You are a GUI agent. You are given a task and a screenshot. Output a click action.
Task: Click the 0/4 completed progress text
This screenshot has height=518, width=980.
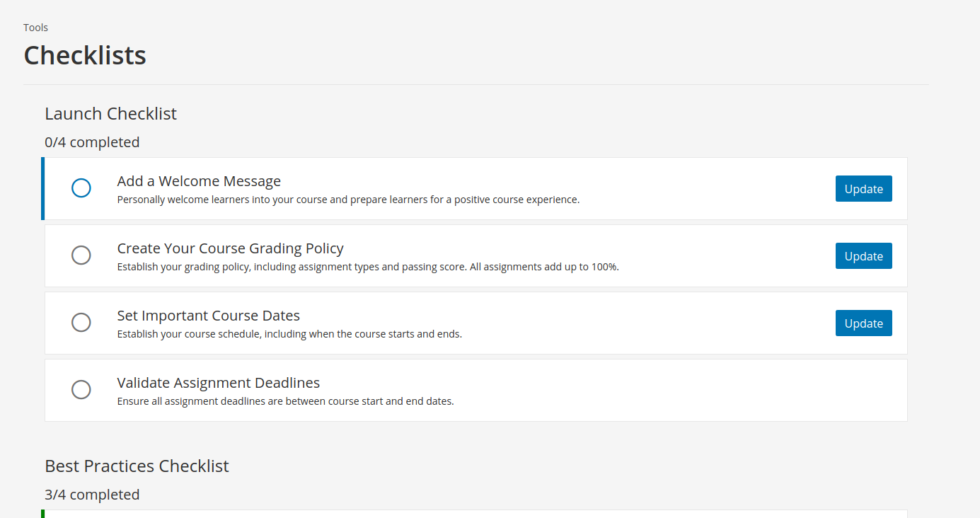click(92, 142)
